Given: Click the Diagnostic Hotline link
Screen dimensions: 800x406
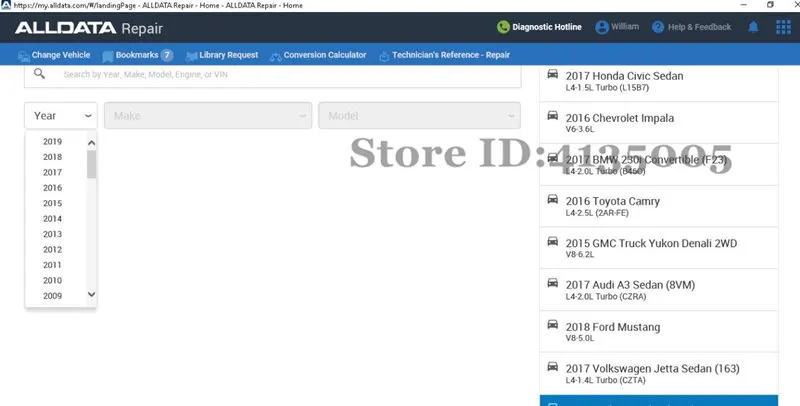Looking at the screenshot, I should point(546,27).
